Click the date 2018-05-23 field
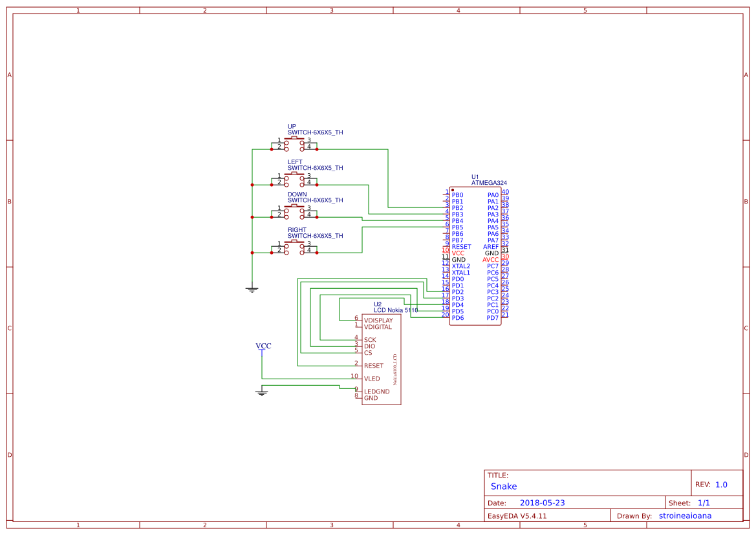This screenshot has width=756, height=535. 543,503
